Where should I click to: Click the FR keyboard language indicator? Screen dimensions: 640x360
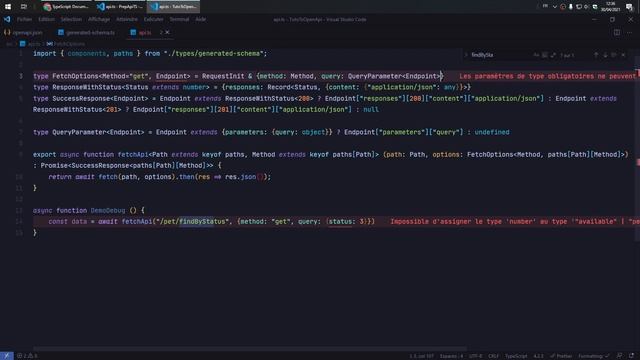[x=545, y=7]
